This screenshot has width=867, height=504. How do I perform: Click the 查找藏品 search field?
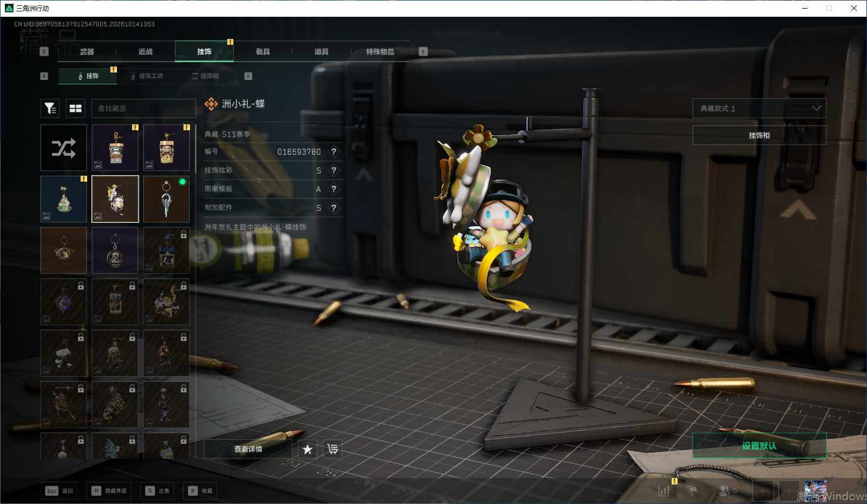pyautogui.click(x=143, y=109)
